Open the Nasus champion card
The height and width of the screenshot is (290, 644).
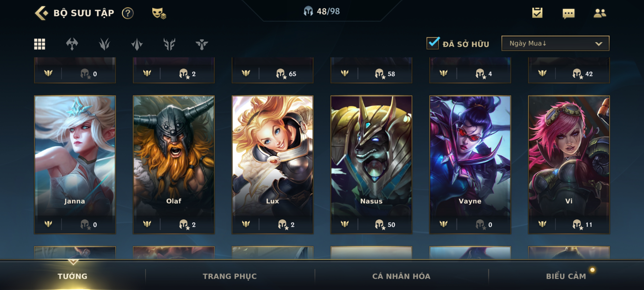[x=371, y=165]
